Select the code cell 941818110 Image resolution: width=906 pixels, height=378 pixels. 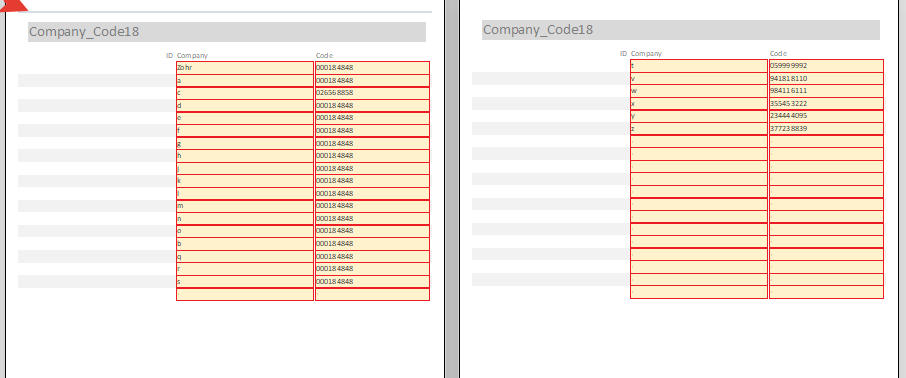(x=826, y=78)
